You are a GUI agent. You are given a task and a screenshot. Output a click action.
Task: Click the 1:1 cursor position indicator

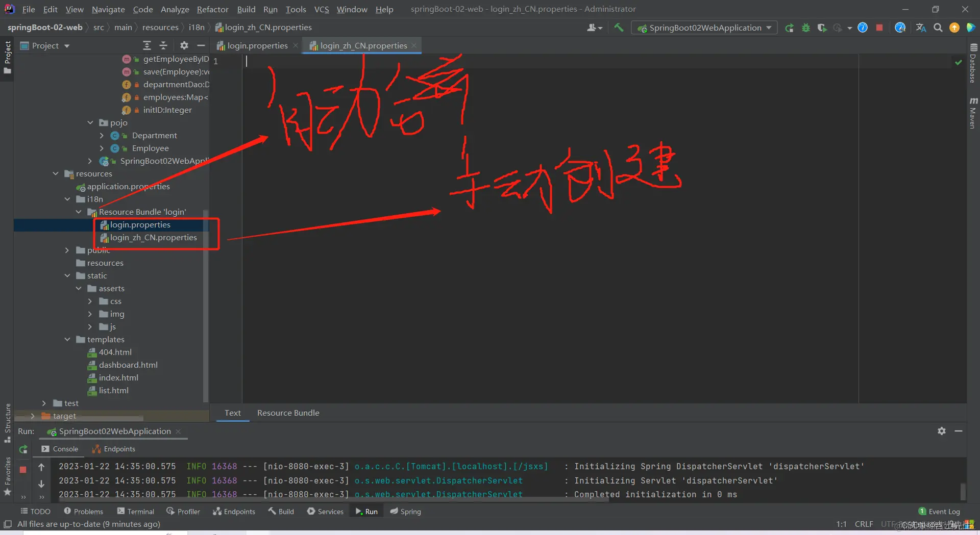[842, 524]
